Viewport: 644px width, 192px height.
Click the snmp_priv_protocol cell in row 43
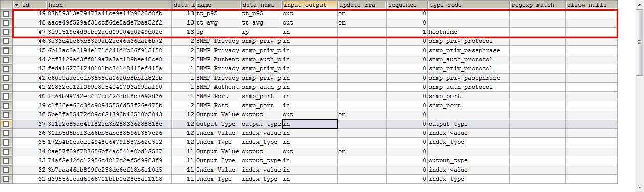[x=468, y=69]
